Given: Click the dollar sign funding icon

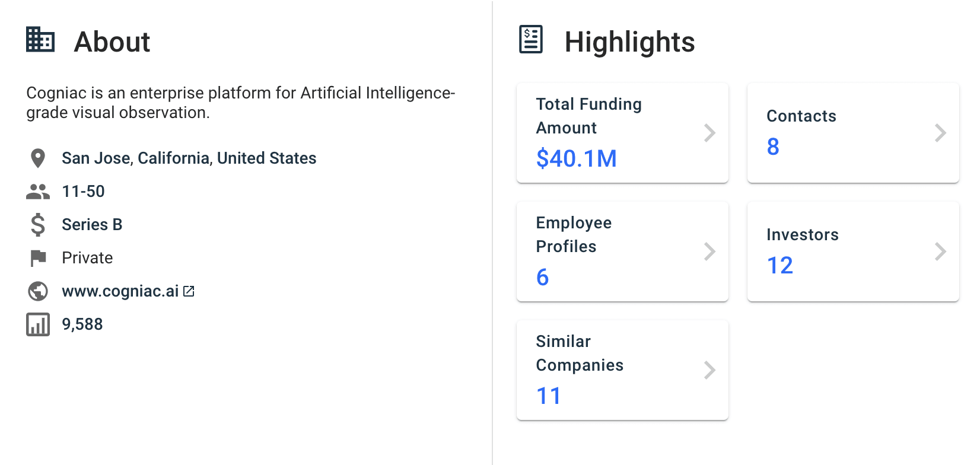Looking at the screenshot, I should tap(38, 225).
